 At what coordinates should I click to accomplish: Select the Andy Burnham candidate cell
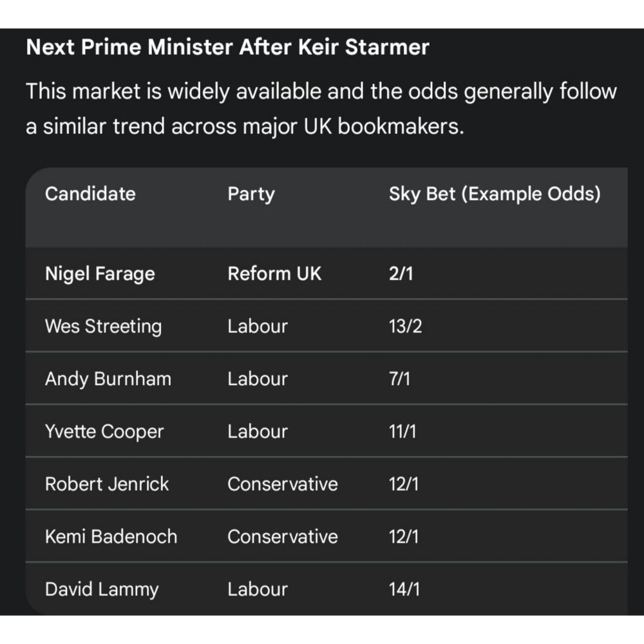(x=108, y=379)
